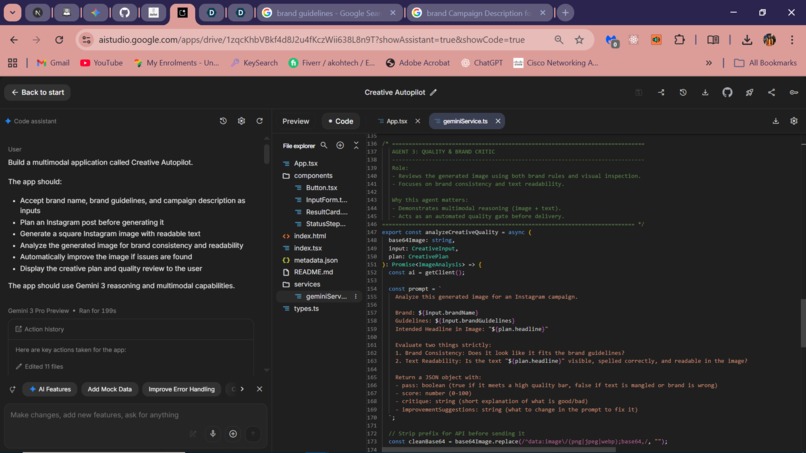Deploy app using the rocket icon

coord(749,93)
